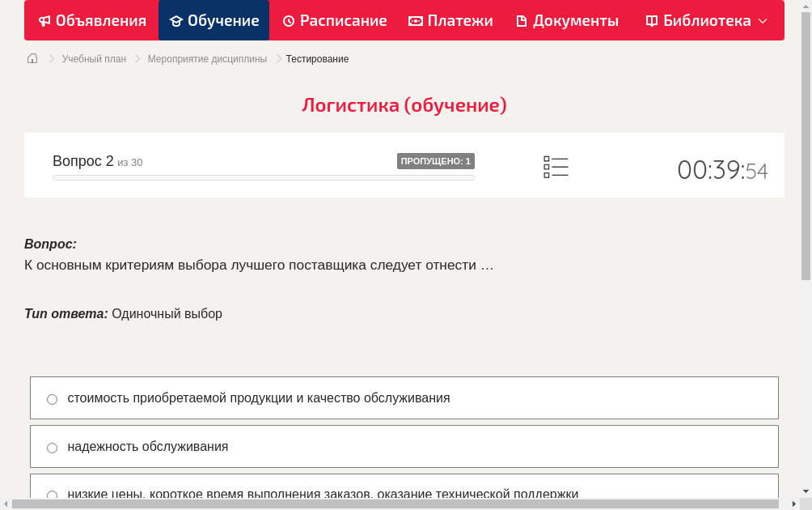Image resolution: width=812 pixels, height=510 pixels.
Task: Open the home icon in the breadcrumb
Action: tap(32, 58)
